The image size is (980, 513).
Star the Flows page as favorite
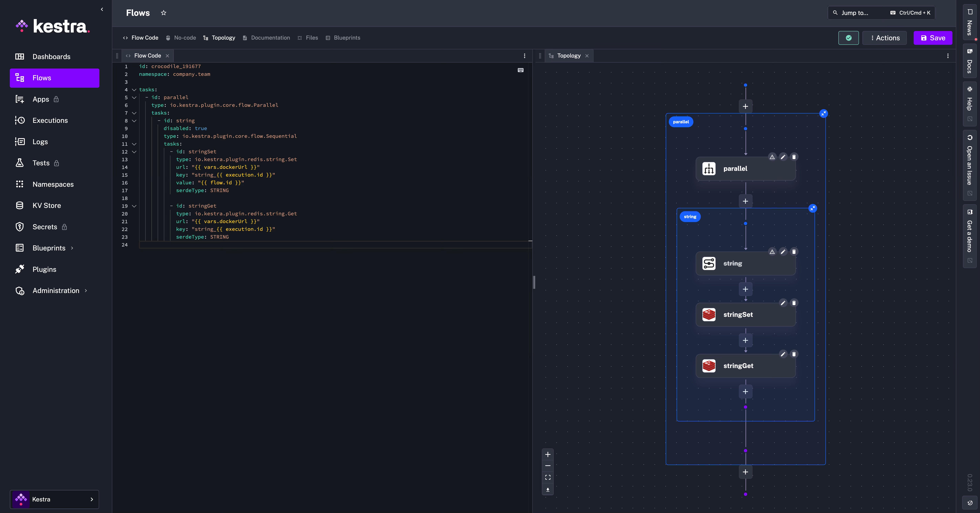coord(164,13)
